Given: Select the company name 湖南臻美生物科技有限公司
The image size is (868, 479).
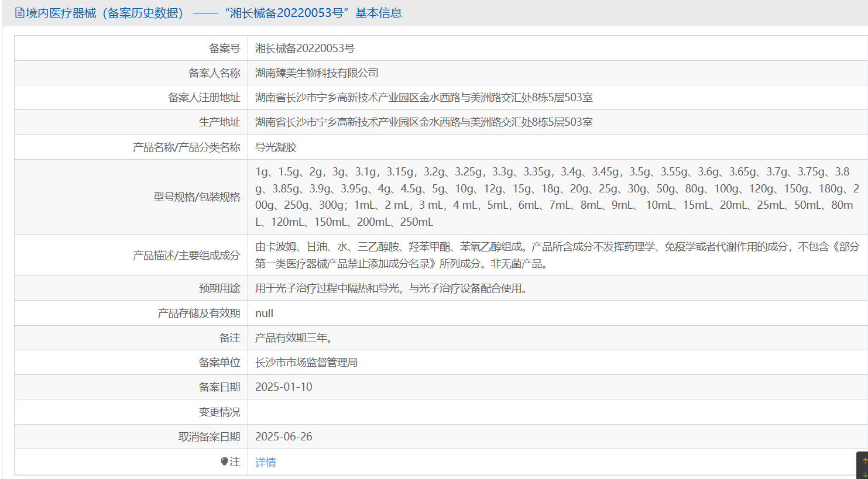Looking at the screenshot, I should 317,73.
